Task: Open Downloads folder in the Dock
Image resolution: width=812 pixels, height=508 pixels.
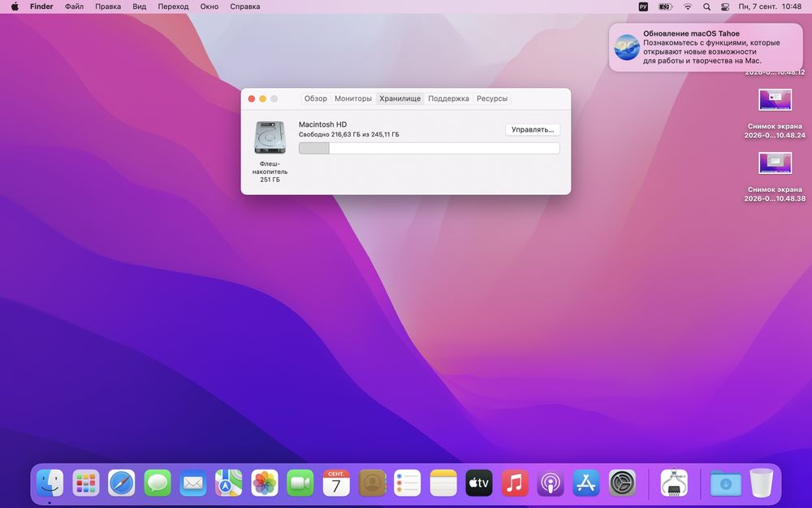Action: (725, 483)
